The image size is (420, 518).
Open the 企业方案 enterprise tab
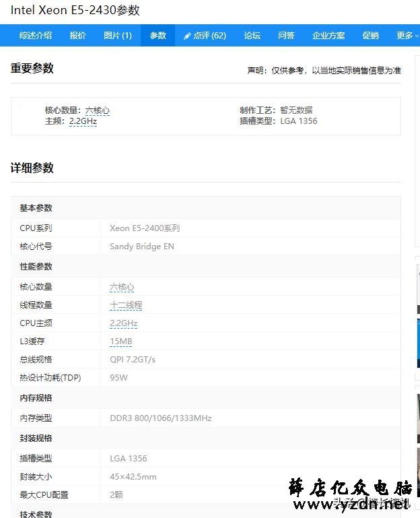coord(328,35)
